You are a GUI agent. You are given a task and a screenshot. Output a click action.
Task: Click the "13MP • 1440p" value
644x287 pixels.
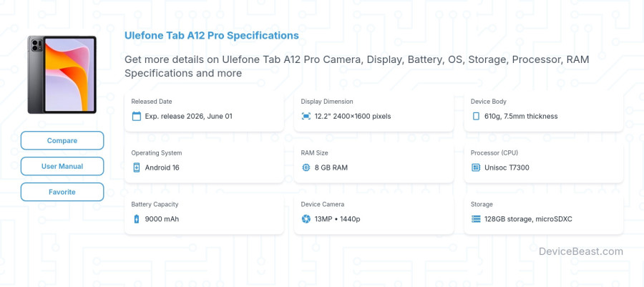coord(337,219)
